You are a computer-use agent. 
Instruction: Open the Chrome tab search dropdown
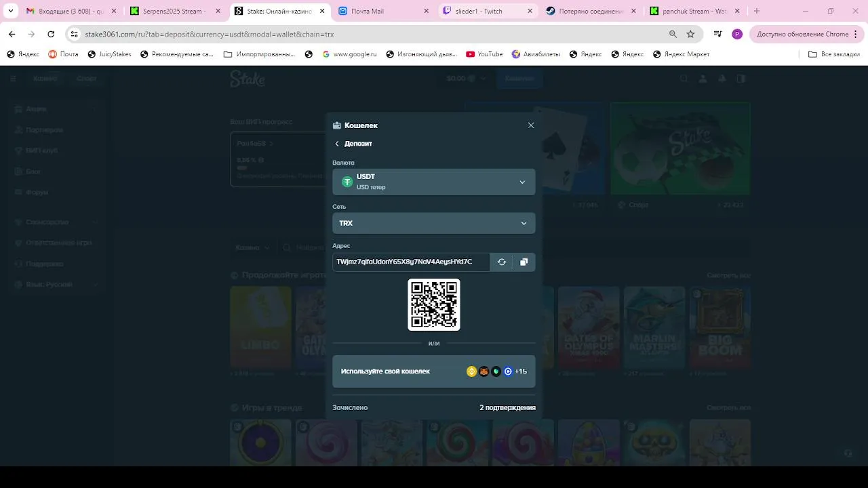pos(10,11)
